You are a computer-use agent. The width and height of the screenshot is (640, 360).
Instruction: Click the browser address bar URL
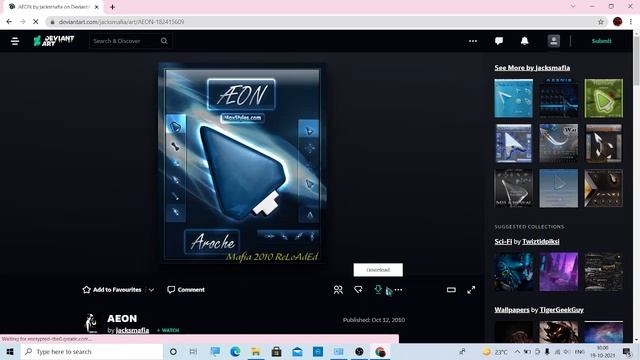[x=121, y=22]
